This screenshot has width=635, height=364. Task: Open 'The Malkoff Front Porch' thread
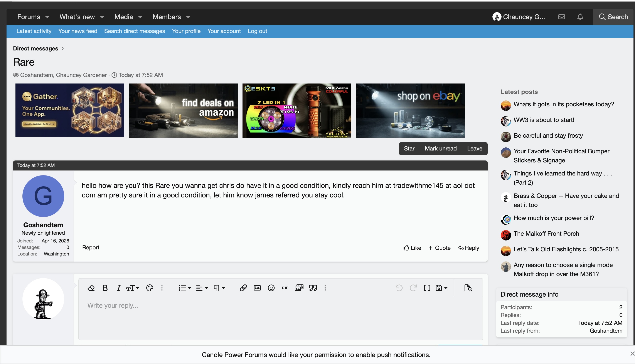tap(546, 234)
